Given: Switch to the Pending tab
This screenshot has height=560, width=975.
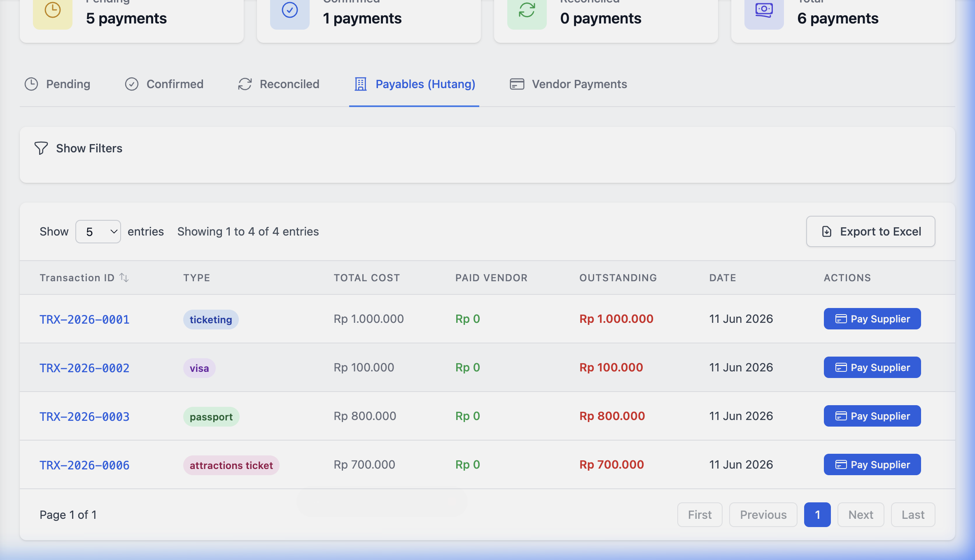Looking at the screenshot, I should tap(57, 84).
